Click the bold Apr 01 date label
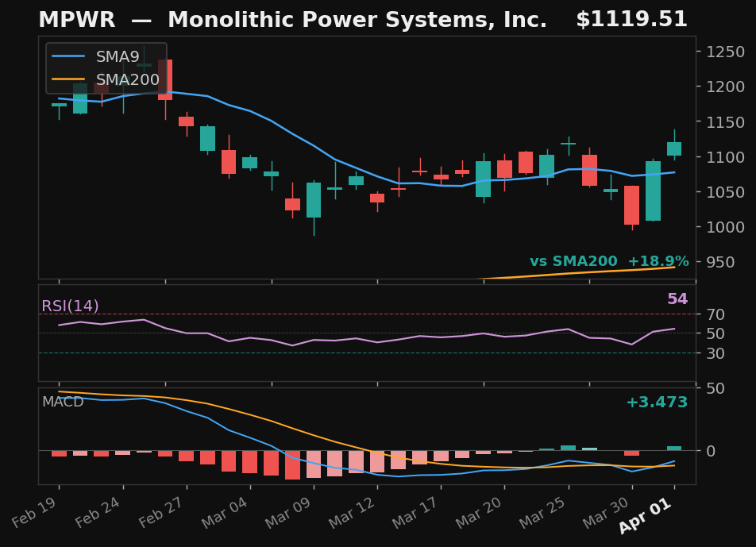The width and height of the screenshot is (756, 547). tap(645, 514)
